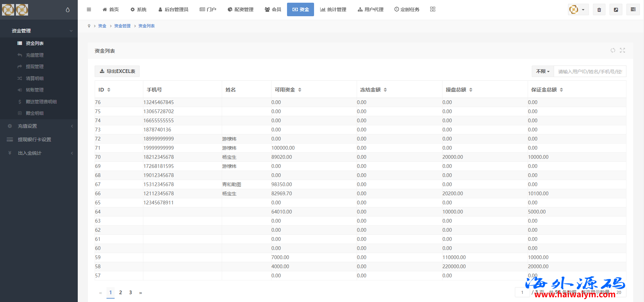
Task: Open the grid apps icon in navbar
Action: [433, 9]
